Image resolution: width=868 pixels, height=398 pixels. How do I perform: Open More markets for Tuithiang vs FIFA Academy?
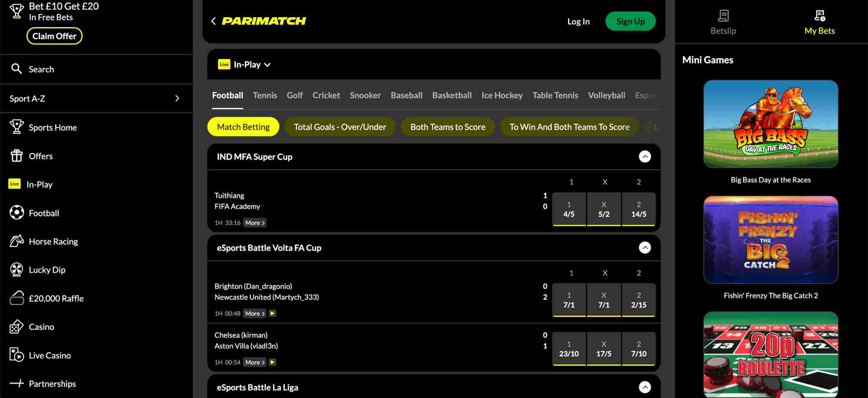(255, 223)
